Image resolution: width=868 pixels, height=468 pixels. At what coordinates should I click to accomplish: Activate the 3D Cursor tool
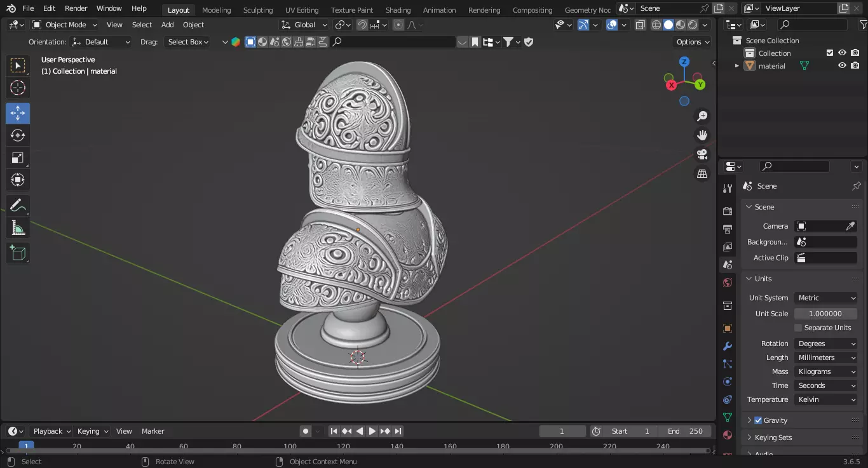(x=18, y=88)
